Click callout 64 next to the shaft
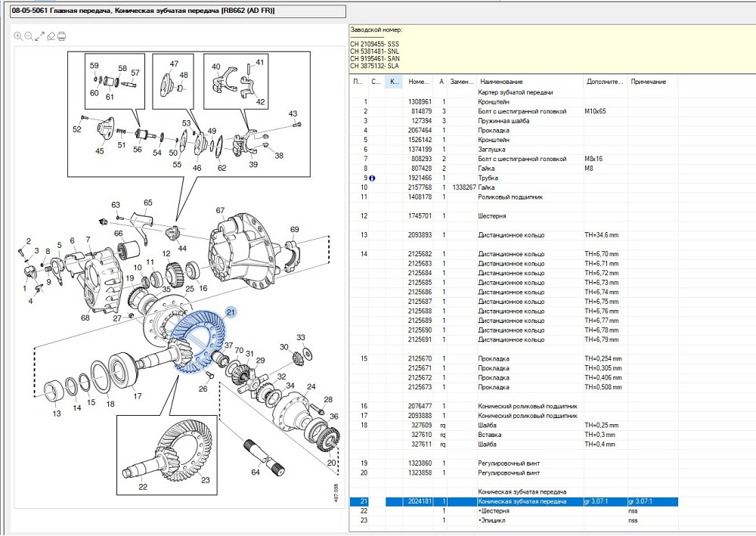 pyautogui.click(x=256, y=472)
